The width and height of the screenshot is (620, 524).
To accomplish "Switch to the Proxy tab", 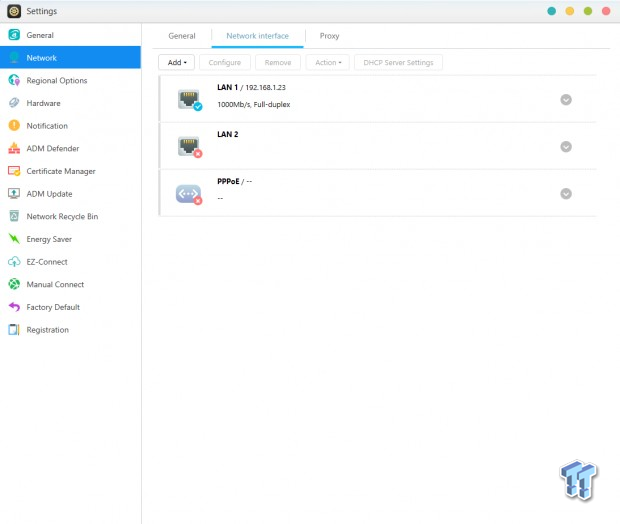I will (329, 36).
